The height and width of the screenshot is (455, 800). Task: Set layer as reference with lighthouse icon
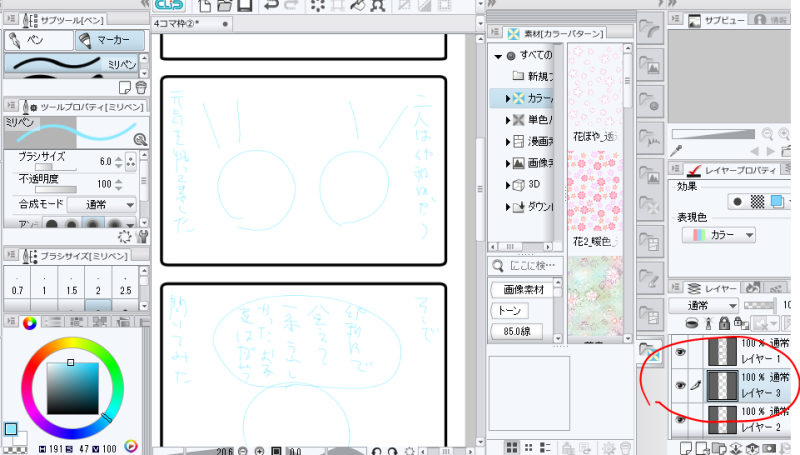[x=708, y=323]
